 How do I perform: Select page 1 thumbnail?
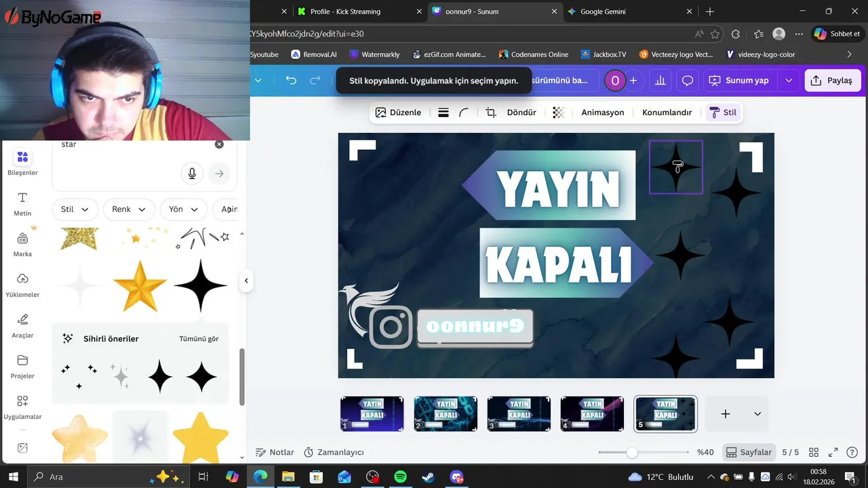372,414
